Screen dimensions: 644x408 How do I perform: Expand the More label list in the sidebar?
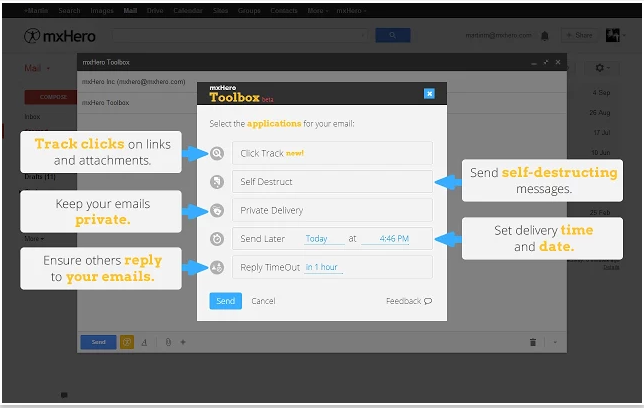coord(34,239)
